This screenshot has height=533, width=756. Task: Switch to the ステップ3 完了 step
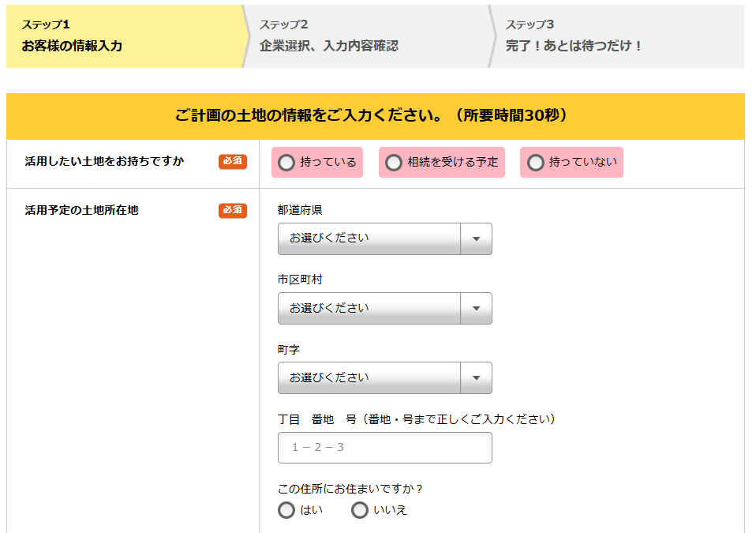(x=616, y=36)
